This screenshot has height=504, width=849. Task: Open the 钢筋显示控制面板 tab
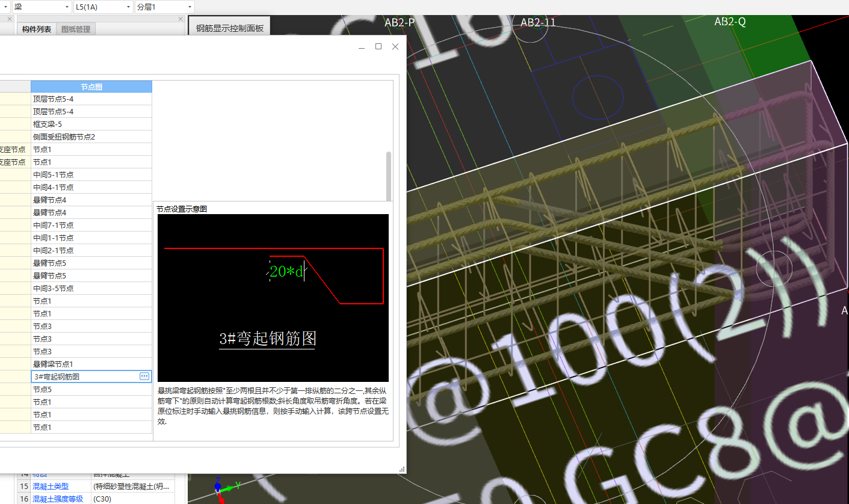(230, 28)
